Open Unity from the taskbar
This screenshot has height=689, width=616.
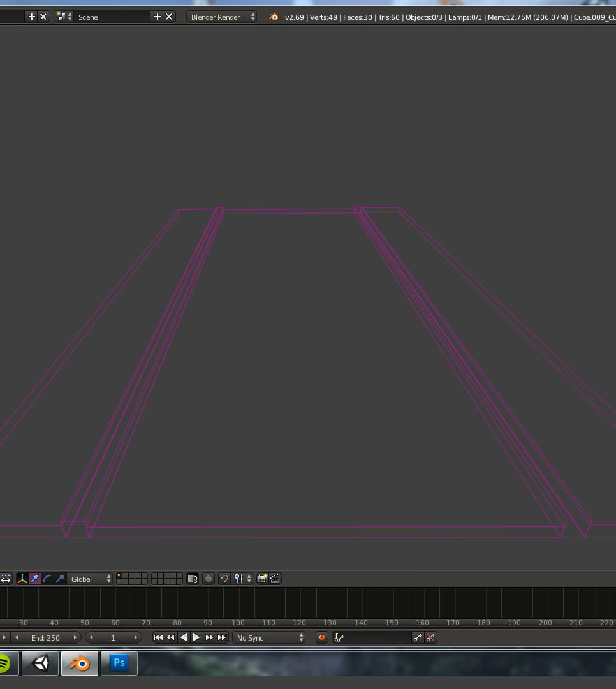click(40, 663)
